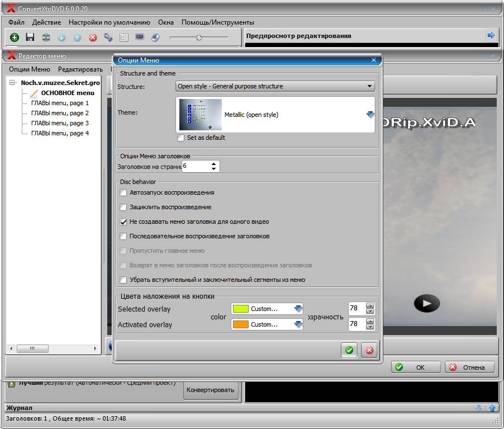504x429 pixels.
Task: Click the burn disc icon in toolbar
Action: pos(155,37)
